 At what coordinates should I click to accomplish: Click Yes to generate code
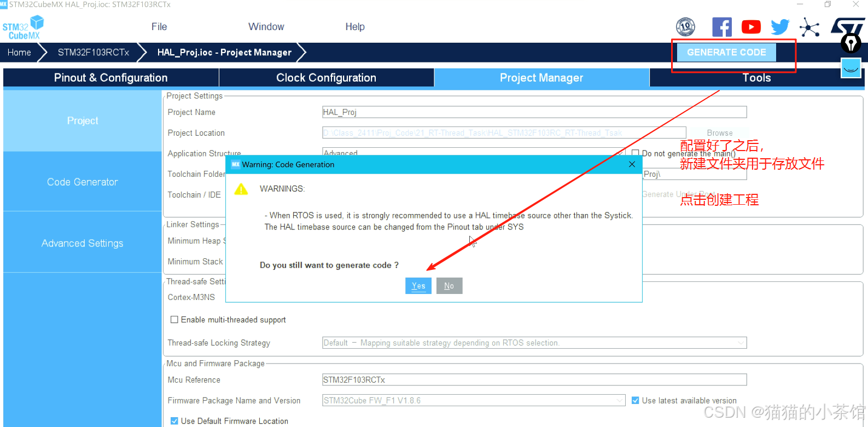coord(418,286)
